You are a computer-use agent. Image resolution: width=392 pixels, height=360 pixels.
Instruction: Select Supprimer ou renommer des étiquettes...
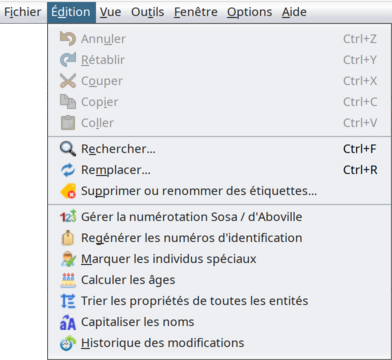tap(219, 191)
